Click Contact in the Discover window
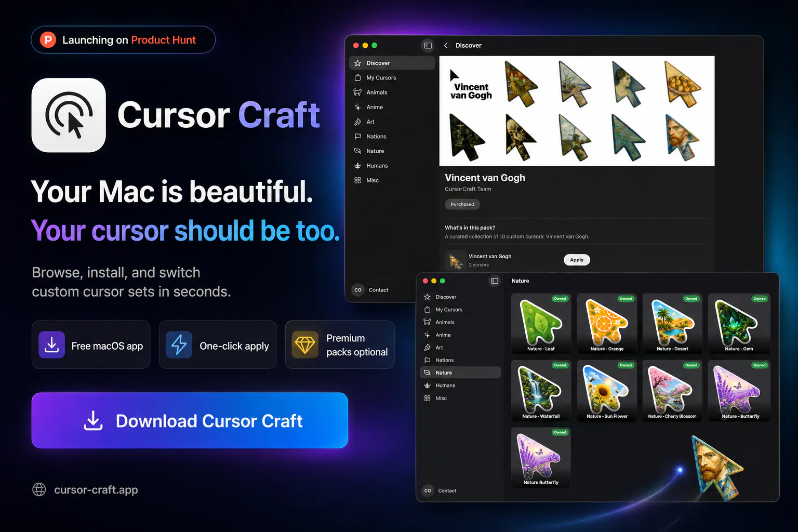Screen dimensions: 798x532 click(378, 290)
